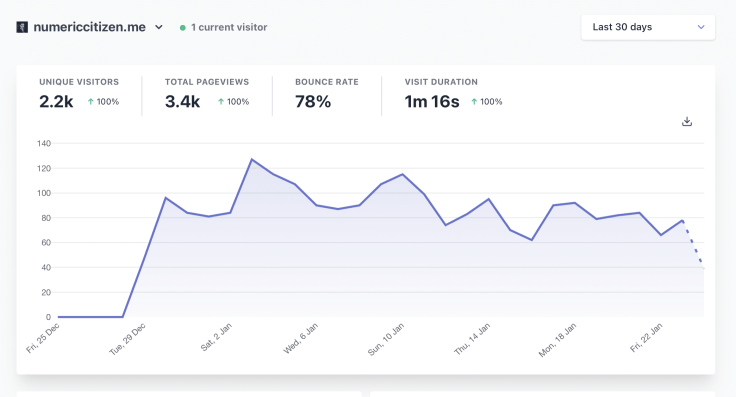This screenshot has width=736, height=397.
Task: Click the Thu, 14 Jan axis label
Action: [x=472, y=339]
